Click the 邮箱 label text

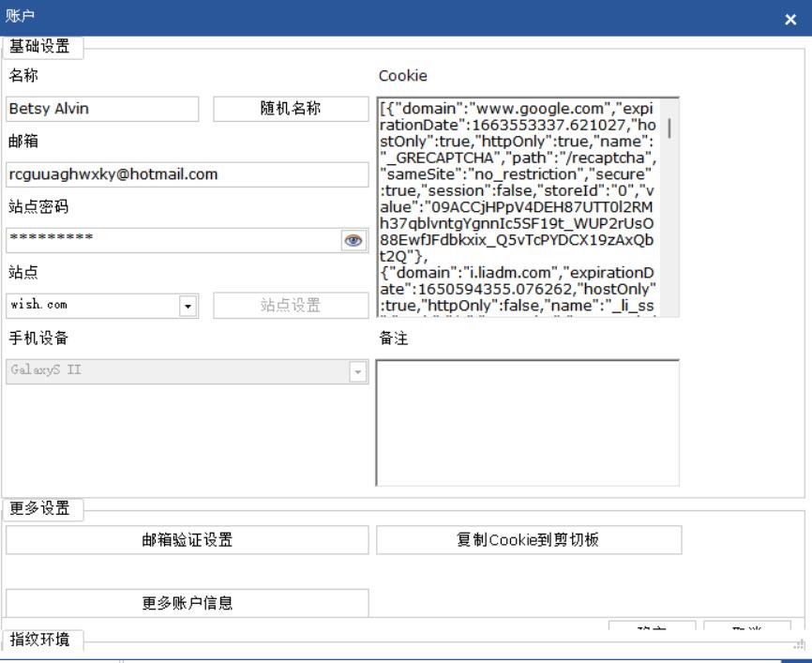(23, 141)
